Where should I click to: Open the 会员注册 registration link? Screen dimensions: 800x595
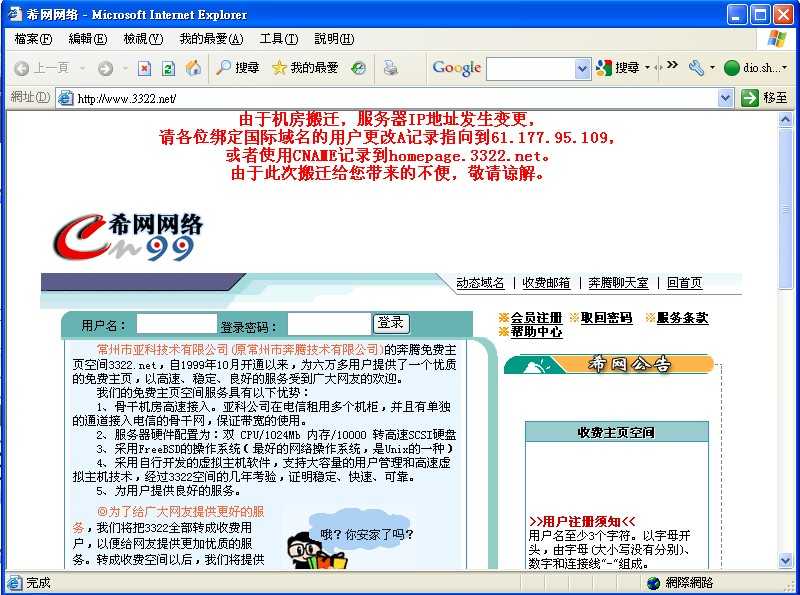[x=536, y=317]
